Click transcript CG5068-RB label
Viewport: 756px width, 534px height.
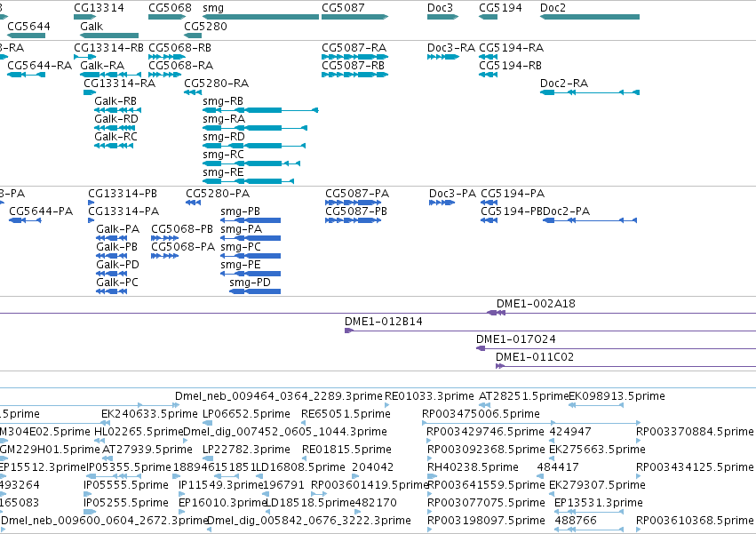(x=179, y=48)
